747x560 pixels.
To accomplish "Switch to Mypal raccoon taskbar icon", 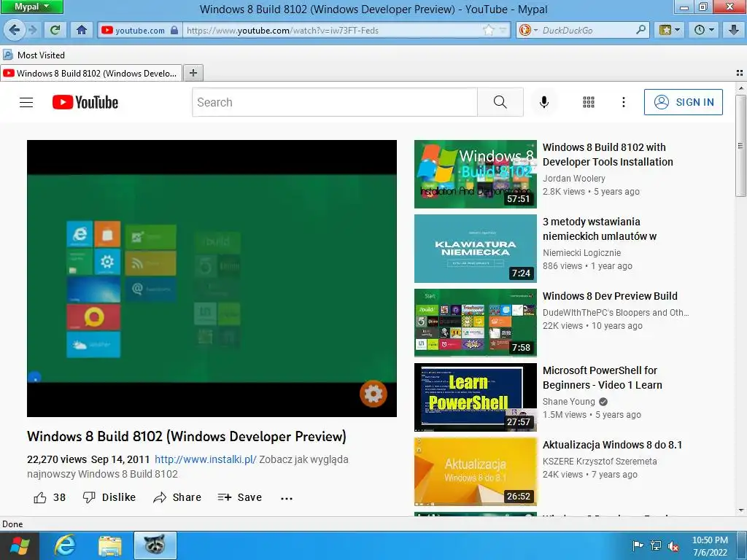I will 155,545.
